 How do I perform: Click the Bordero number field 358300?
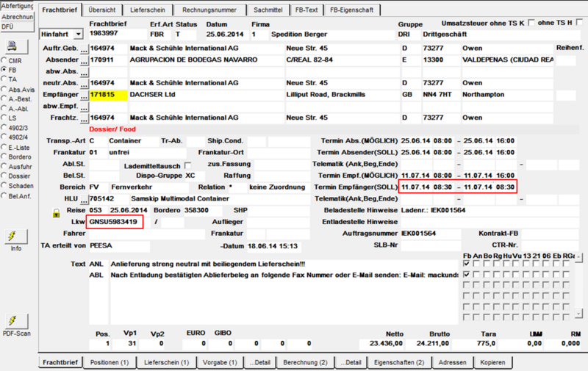[204, 210]
